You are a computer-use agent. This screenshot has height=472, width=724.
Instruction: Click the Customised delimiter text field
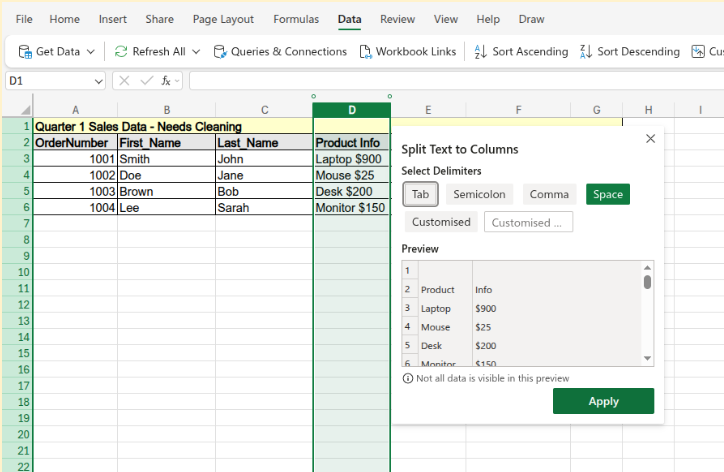528,222
